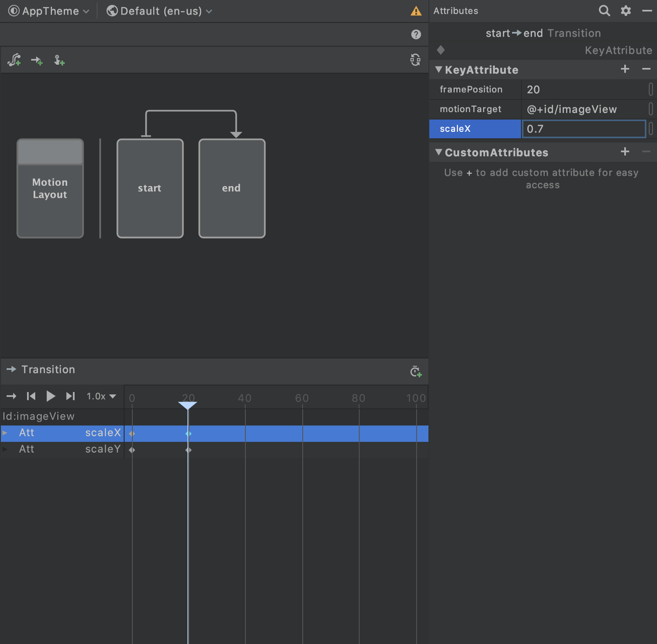The image size is (657, 644).
Task: Open the Default (en-us) locale dropdown
Action: 160,11
